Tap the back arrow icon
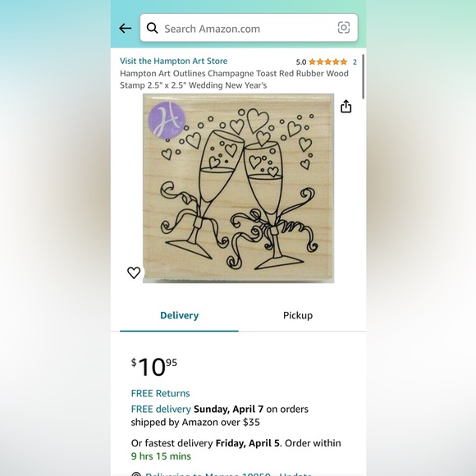The height and width of the screenshot is (476, 476). coord(125,29)
